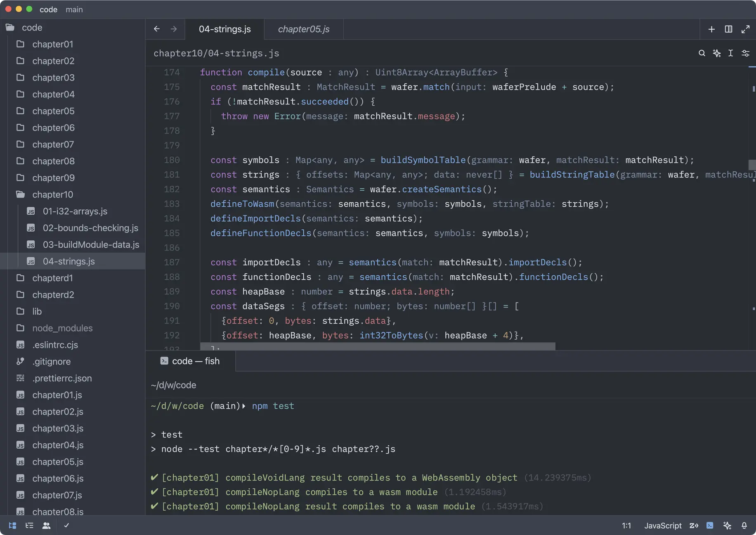Toggle the terminal panel in status bar
This screenshot has width=756, height=535.
click(710, 526)
